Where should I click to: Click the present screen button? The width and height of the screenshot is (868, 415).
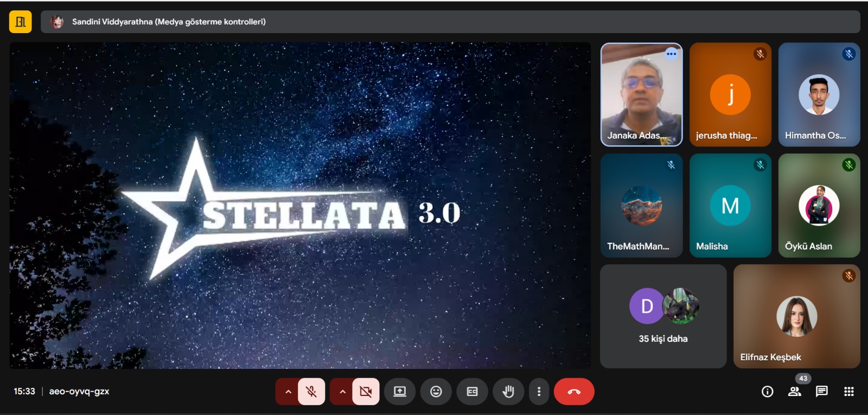[x=400, y=392]
